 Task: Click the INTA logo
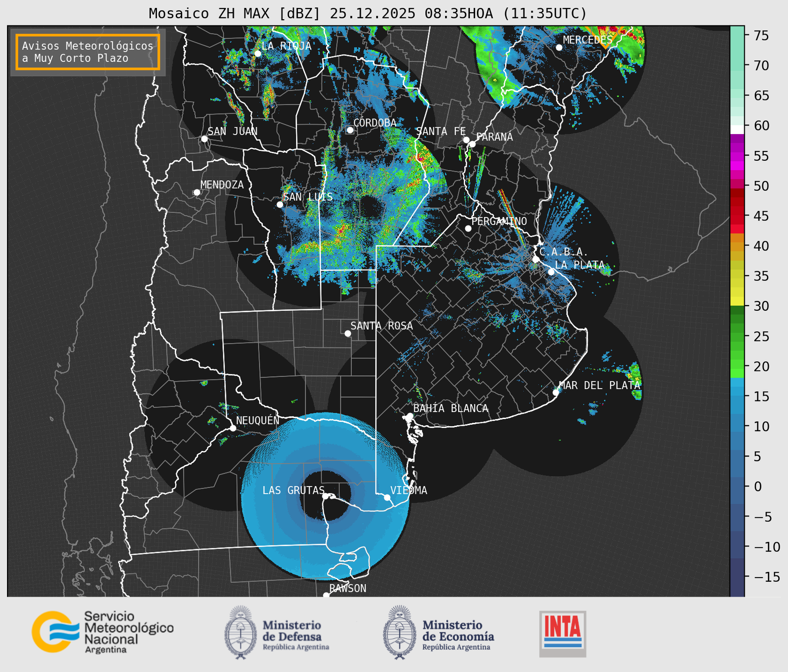pos(563,634)
